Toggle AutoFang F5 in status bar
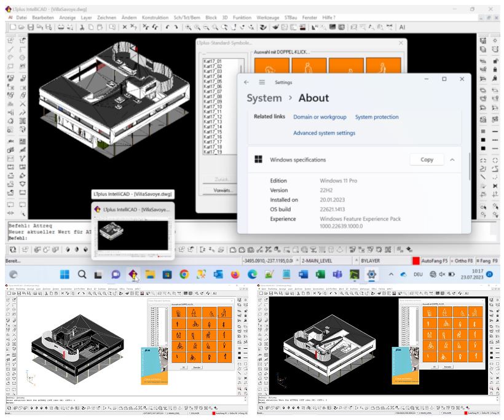Image resolution: width=504 pixels, height=420 pixels. [x=435, y=261]
